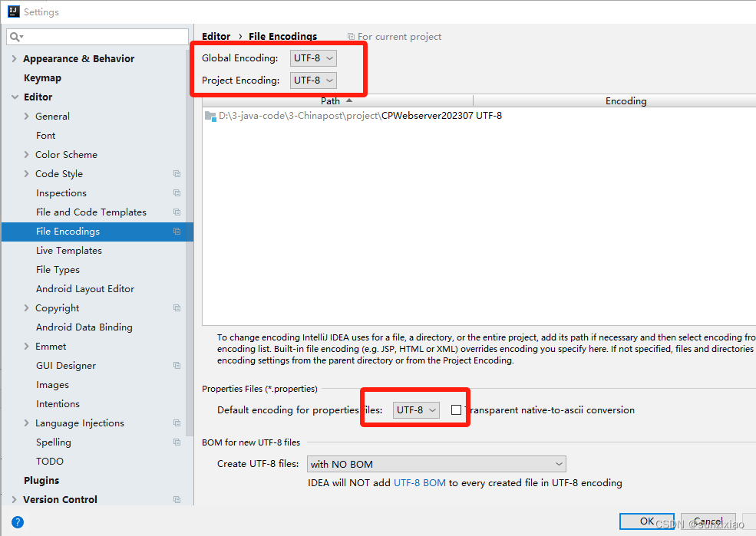Open the Global Encoding dropdown
Screen dimensions: 756x536
coord(313,58)
